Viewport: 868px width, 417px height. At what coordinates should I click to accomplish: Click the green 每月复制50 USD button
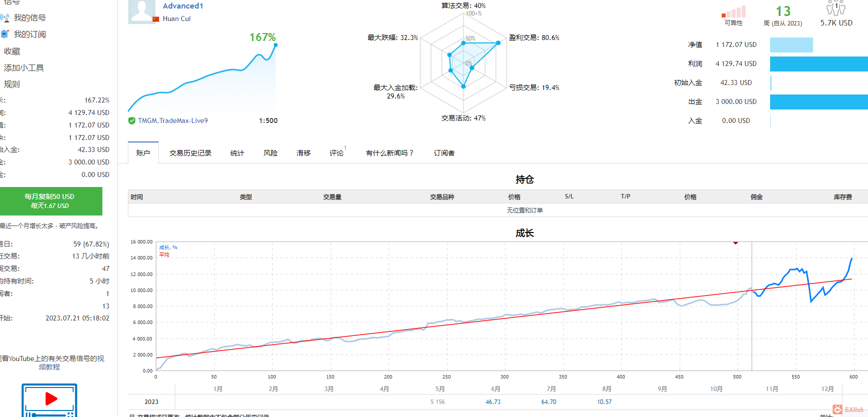click(51, 201)
